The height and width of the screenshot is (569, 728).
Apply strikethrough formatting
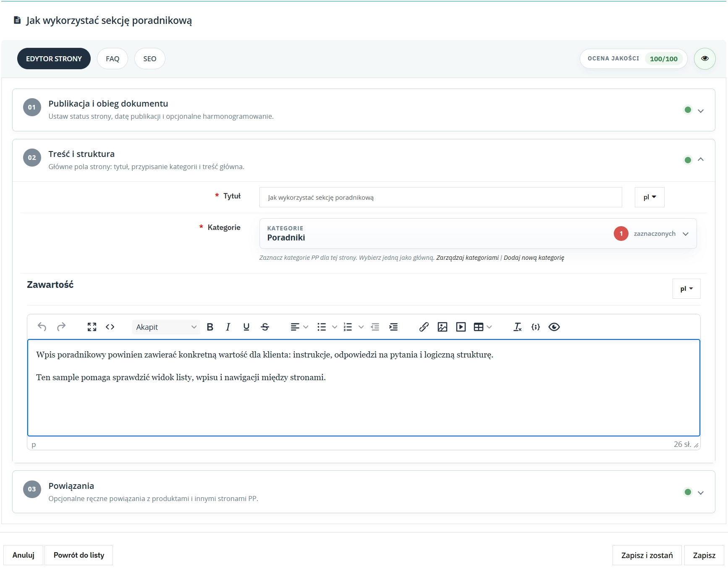[x=265, y=327]
